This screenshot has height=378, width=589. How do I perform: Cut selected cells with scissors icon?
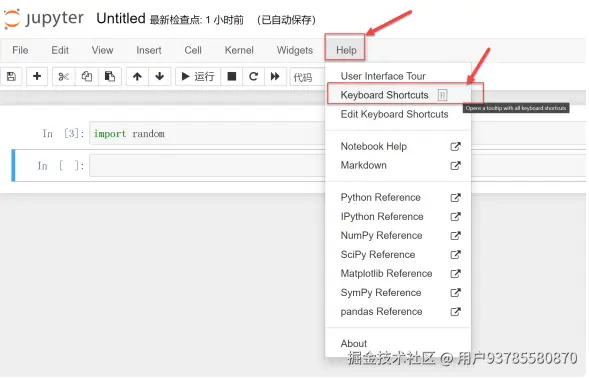pos(63,77)
